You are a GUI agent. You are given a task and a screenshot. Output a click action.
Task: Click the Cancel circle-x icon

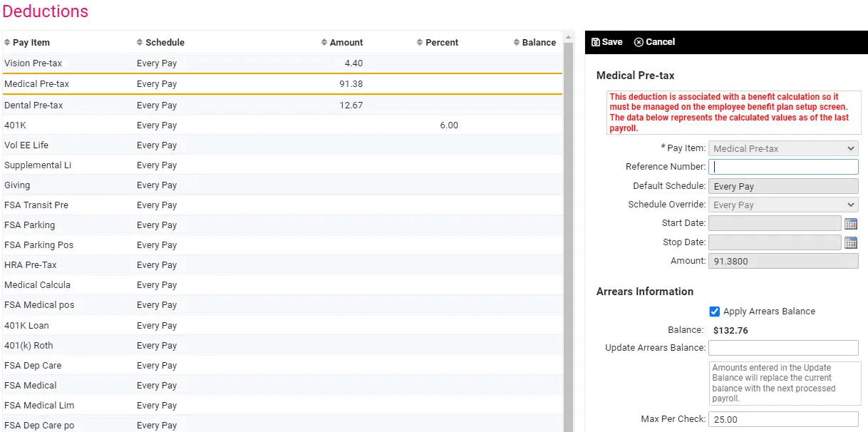pyautogui.click(x=639, y=42)
